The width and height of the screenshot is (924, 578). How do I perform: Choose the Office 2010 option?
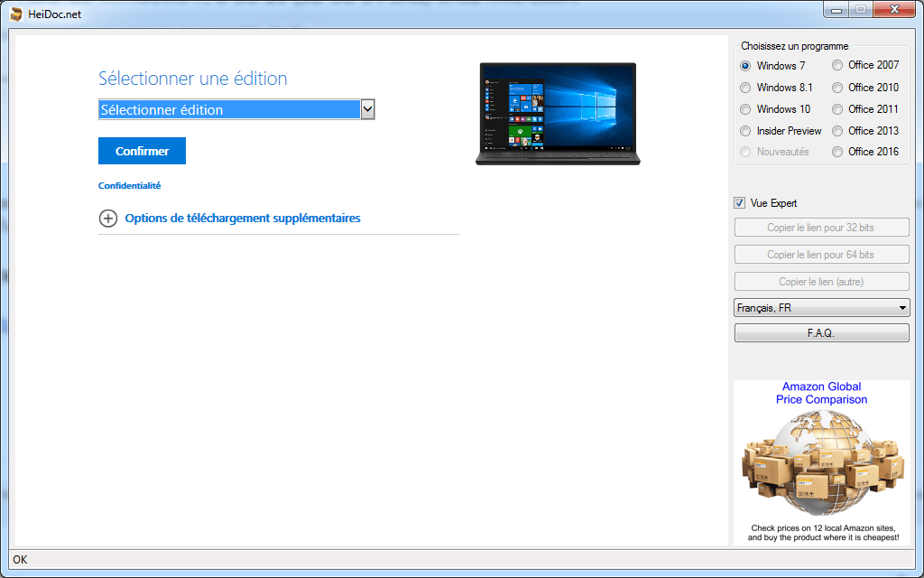point(837,88)
